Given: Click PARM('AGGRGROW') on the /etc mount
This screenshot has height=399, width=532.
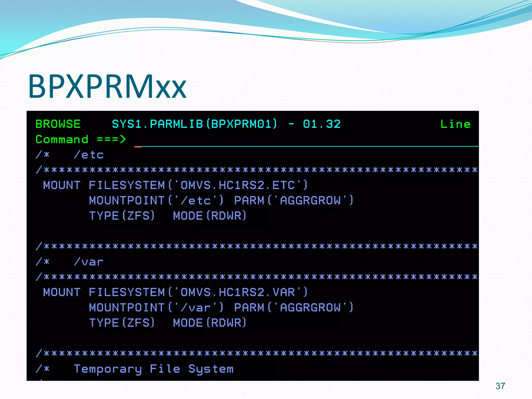Looking at the screenshot, I should click(x=294, y=201).
